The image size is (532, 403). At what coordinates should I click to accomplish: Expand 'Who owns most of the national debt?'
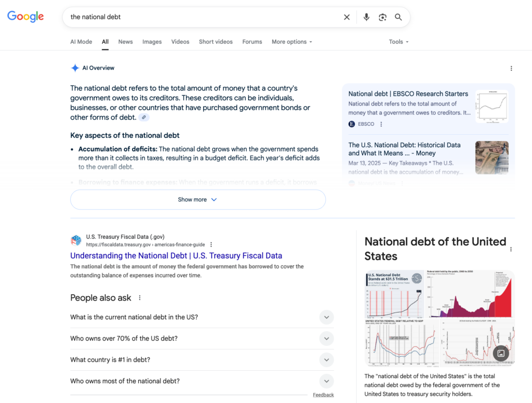[x=202, y=381]
